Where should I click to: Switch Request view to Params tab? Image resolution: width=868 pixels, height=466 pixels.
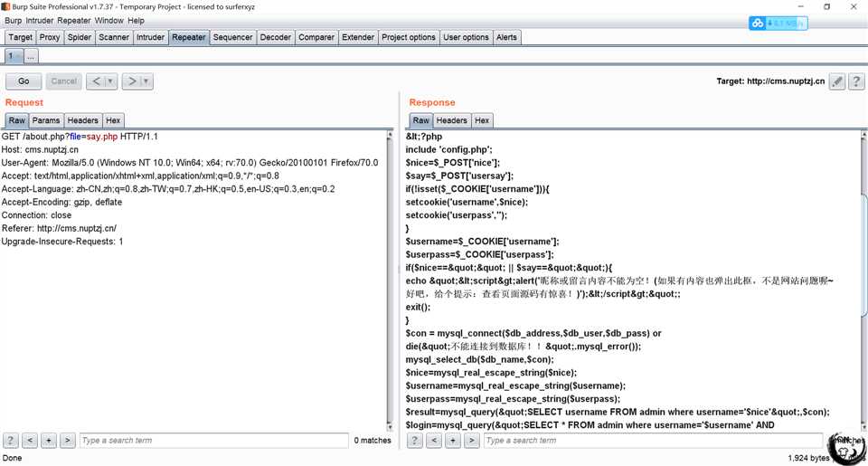tap(46, 120)
